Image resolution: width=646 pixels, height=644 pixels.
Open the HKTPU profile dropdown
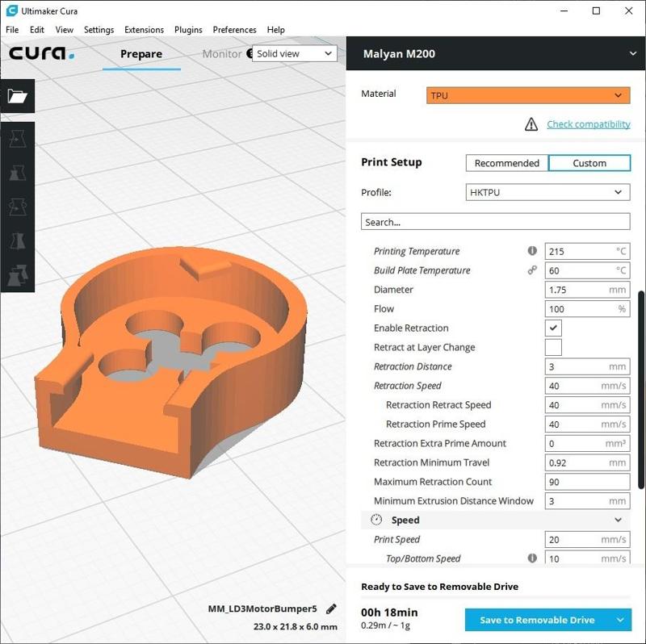point(547,192)
